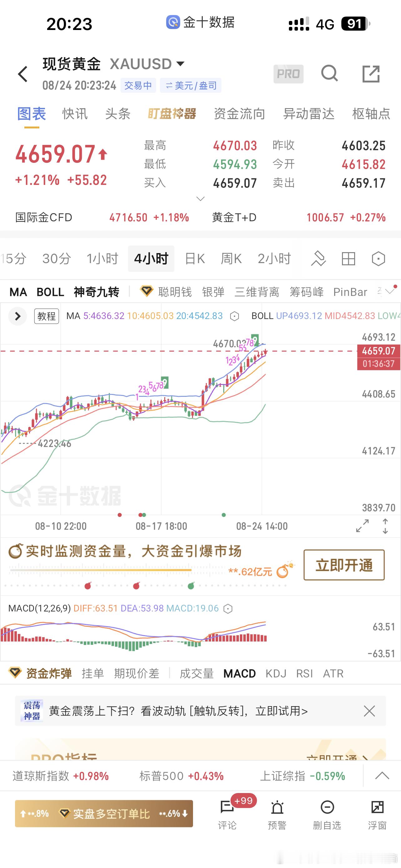
Task: Tap the 震荡神器 banner logo
Action: [x=32, y=711]
